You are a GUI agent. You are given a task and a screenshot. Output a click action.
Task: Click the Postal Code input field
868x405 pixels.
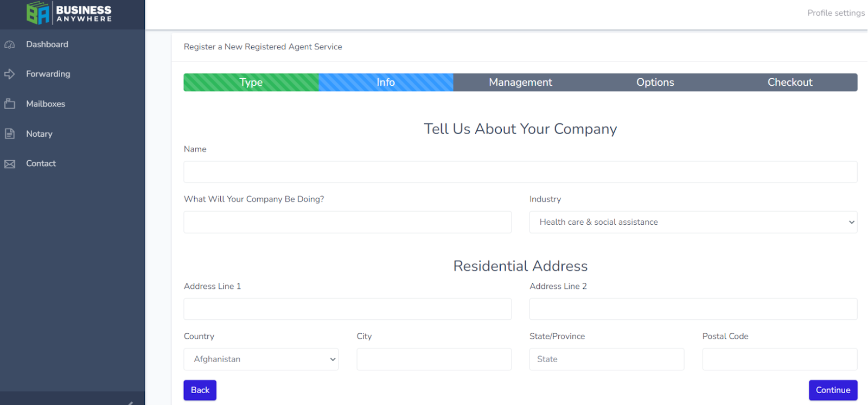(x=780, y=359)
